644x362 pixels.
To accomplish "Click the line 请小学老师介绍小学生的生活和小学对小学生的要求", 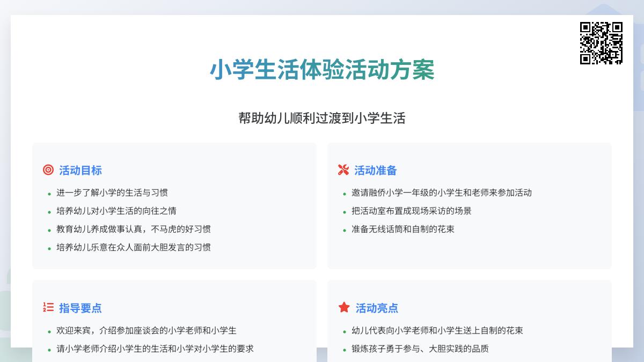I will pyautogui.click(x=155, y=349).
